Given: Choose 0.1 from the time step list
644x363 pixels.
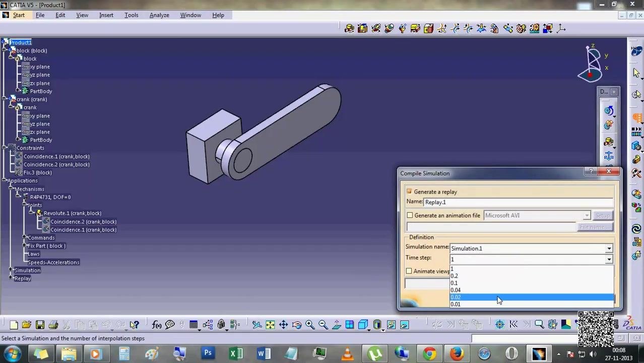Looking at the screenshot, I should coord(532,283).
